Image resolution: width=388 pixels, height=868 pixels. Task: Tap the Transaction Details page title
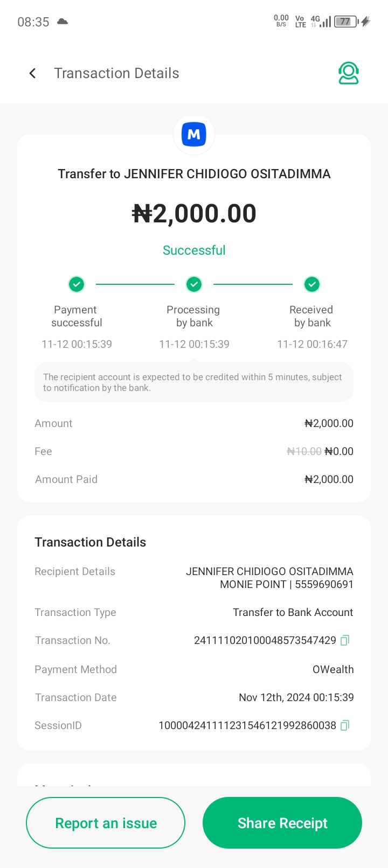(x=116, y=73)
